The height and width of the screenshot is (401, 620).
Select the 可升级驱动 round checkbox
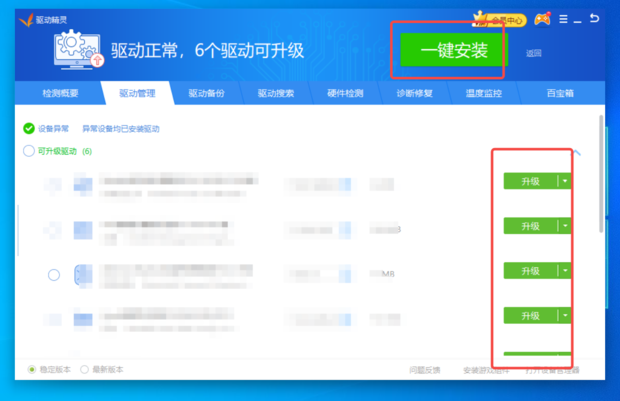coord(29,151)
